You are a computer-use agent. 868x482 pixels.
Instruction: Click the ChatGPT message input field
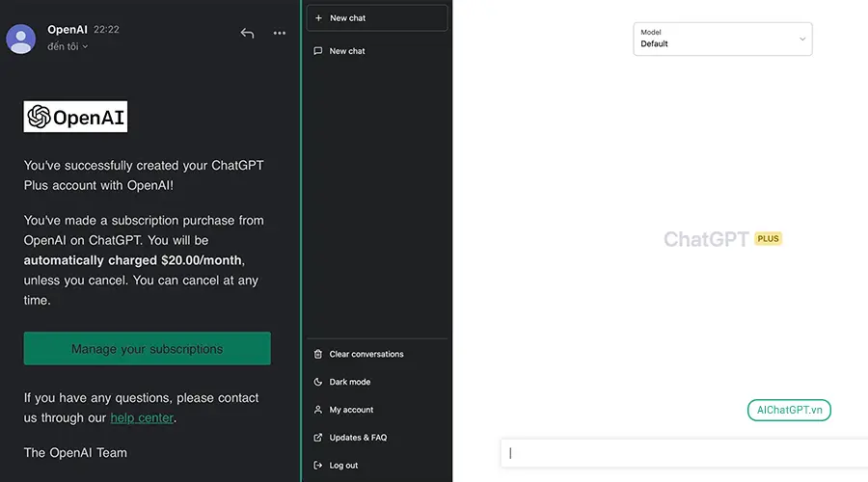[x=684, y=453]
